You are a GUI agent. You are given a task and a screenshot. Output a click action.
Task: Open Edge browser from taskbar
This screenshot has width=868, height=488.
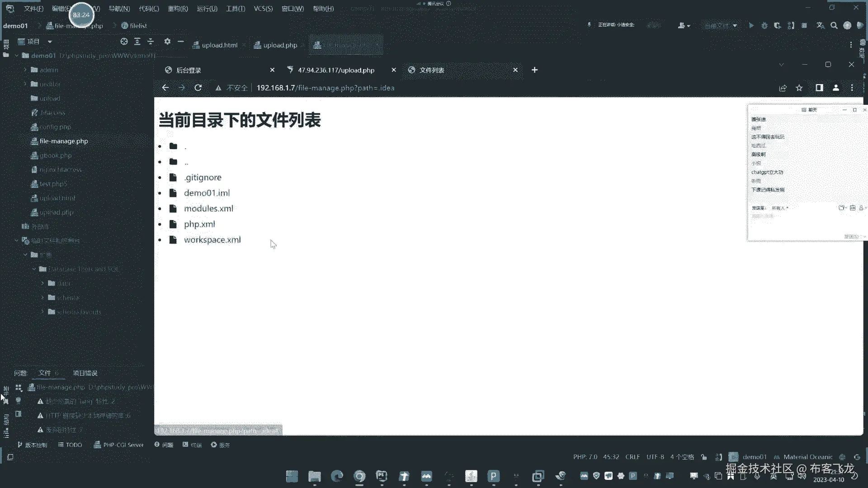pos(337,476)
